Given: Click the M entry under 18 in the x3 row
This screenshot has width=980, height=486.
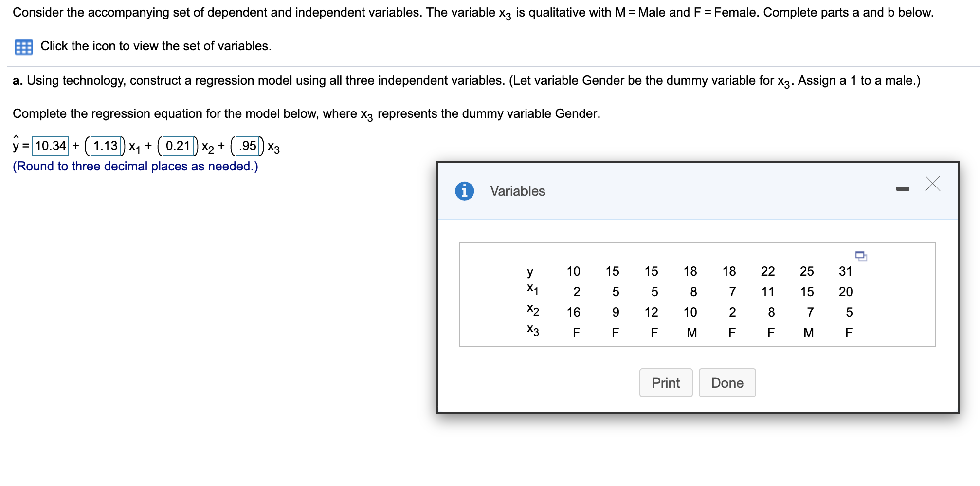Looking at the screenshot, I should tap(691, 332).
